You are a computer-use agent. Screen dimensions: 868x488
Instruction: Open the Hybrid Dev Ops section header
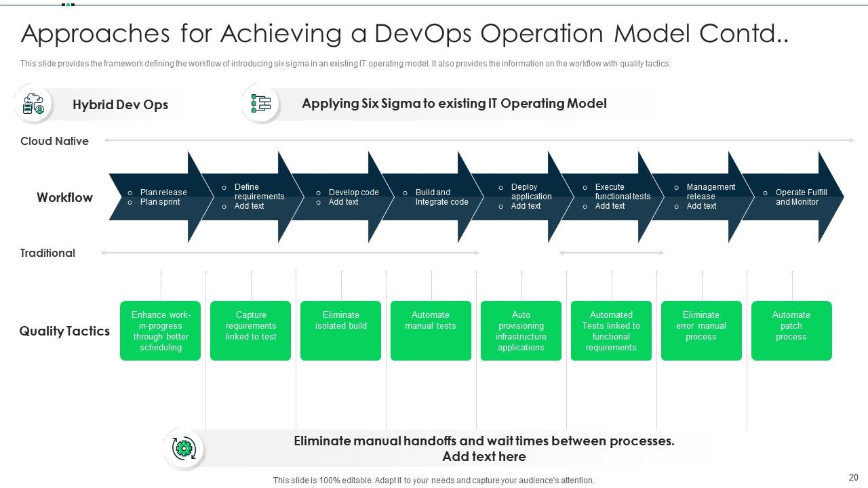[120, 104]
